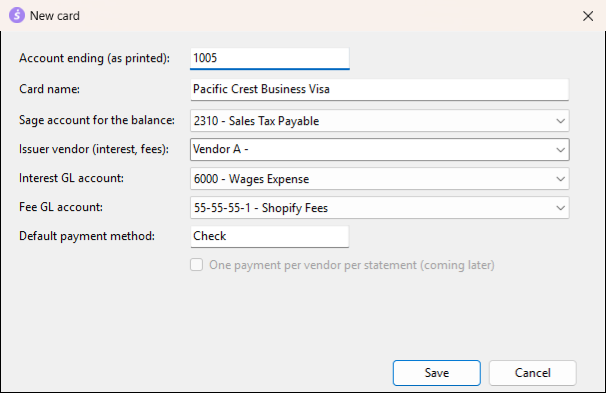Expand the chevron beside 6000 - Wages Expense
606x393 pixels.
[560, 179]
